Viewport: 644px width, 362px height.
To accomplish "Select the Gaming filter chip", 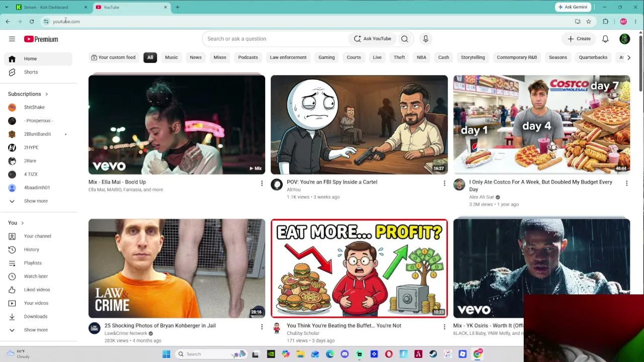I will coord(327,57).
